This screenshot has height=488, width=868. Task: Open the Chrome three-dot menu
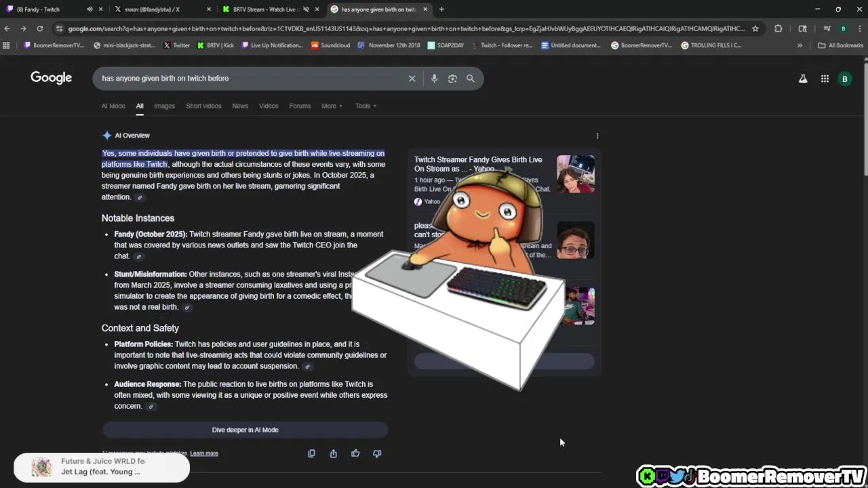pyautogui.click(x=859, y=28)
